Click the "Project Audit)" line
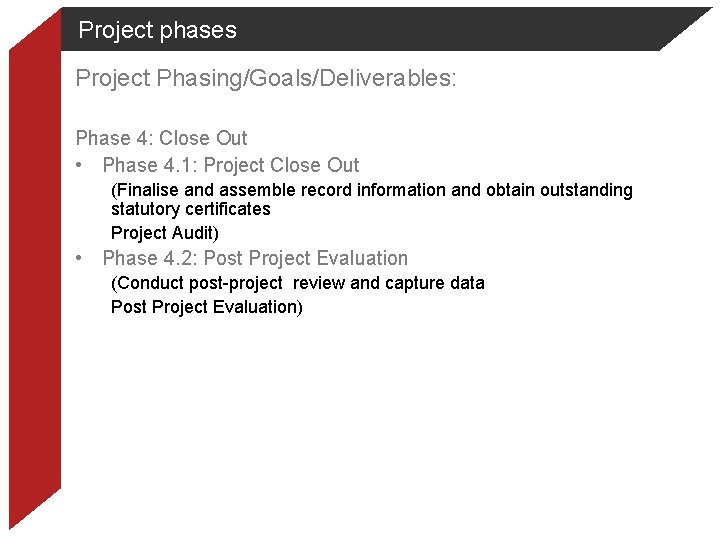Image resolution: width=720 pixels, height=540 pixels. [164, 233]
